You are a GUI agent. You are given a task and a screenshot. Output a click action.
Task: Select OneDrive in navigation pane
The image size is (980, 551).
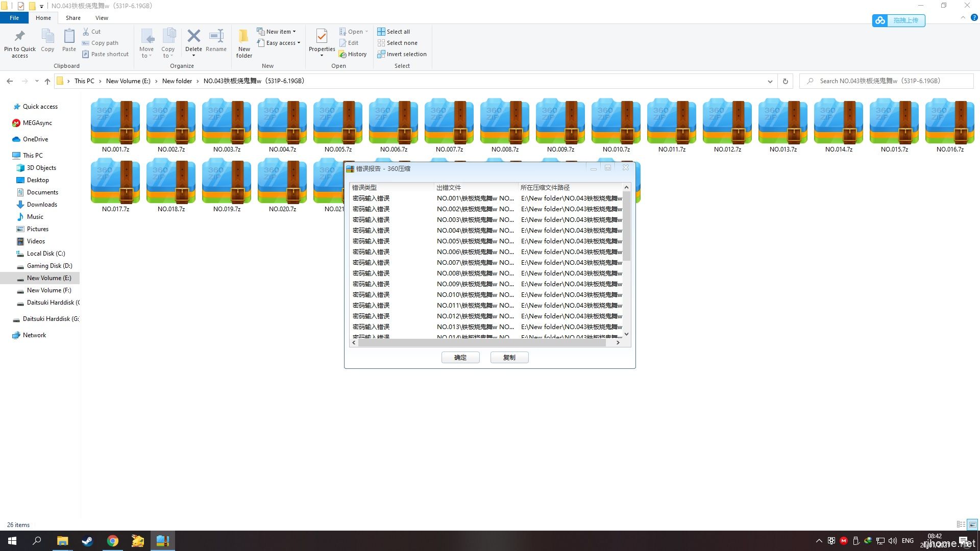point(35,139)
